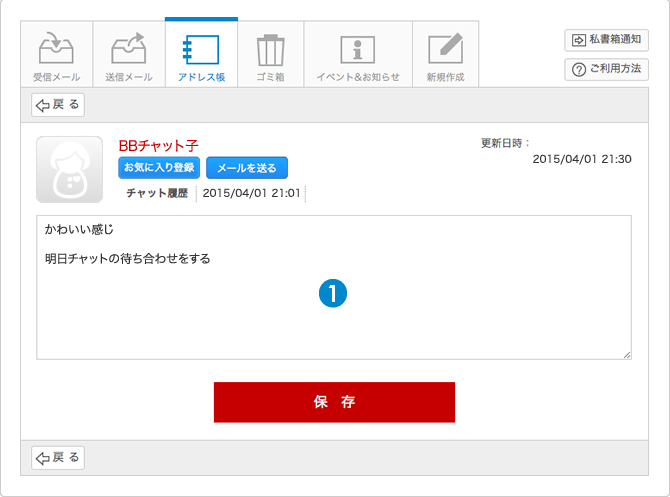Click the チャット履歴 label
Screen dimensions: 670x497
click(157, 193)
